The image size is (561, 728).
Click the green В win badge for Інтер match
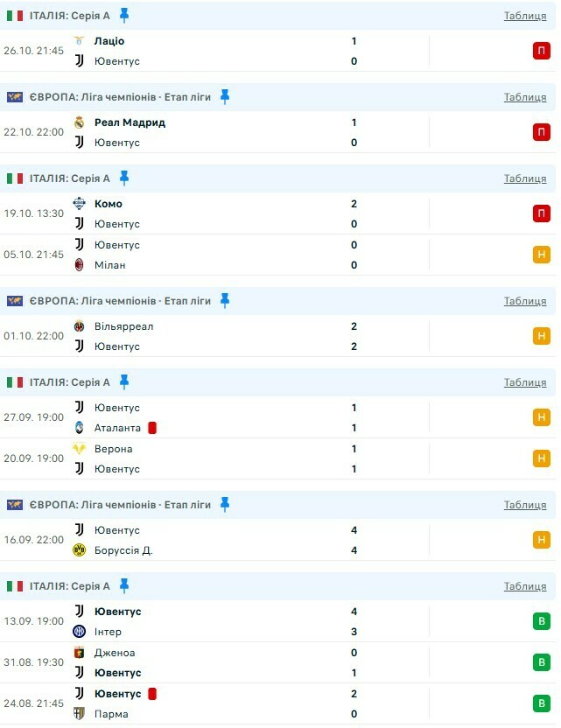542,621
